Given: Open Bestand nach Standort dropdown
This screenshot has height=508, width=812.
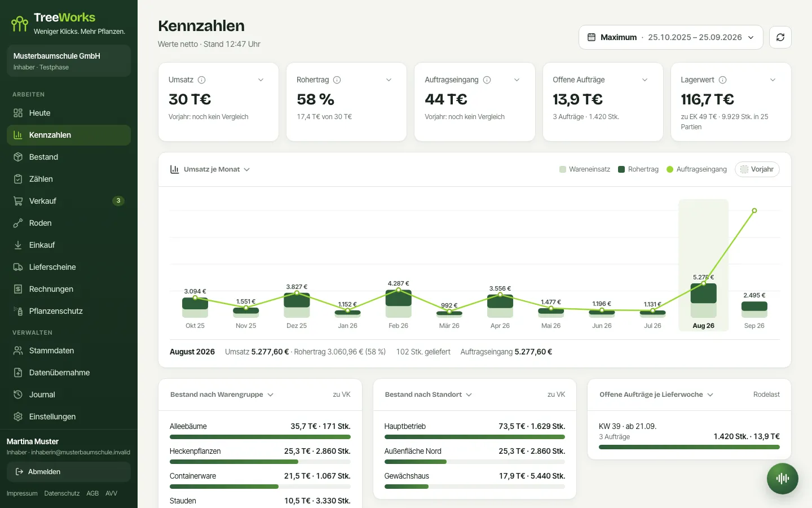Looking at the screenshot, I should click(429, 395).
